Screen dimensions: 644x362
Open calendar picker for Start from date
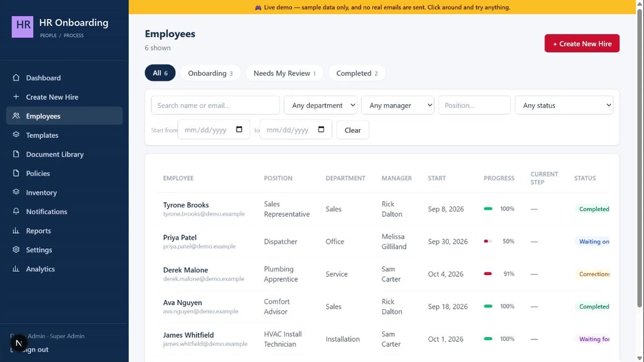click(x=239, y=130)
